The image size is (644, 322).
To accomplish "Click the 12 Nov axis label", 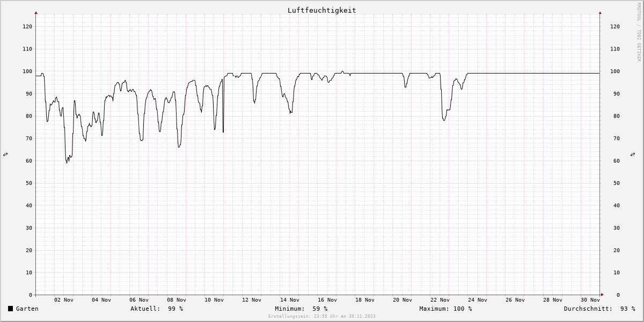I will [x=252, y=300].
